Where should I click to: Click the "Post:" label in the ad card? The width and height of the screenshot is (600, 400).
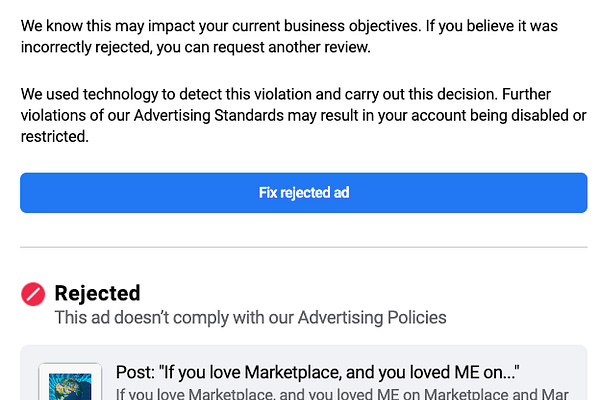(135, 372)
